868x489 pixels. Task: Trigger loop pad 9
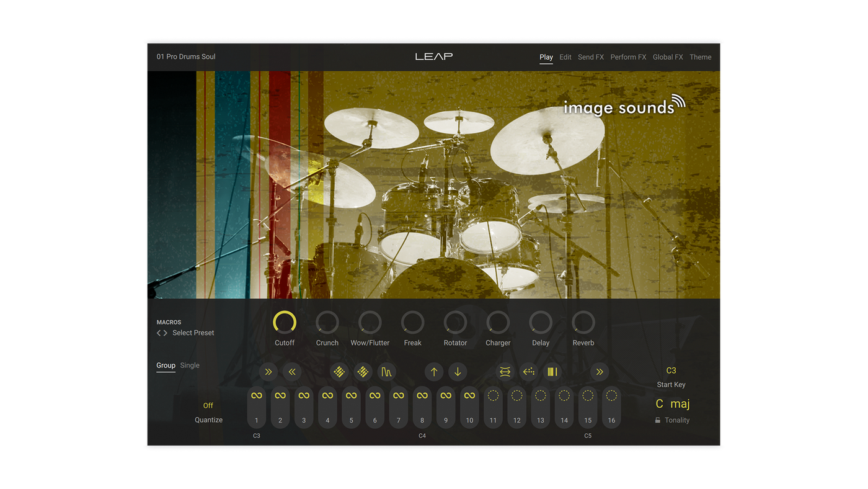click(x=446, y=407)
